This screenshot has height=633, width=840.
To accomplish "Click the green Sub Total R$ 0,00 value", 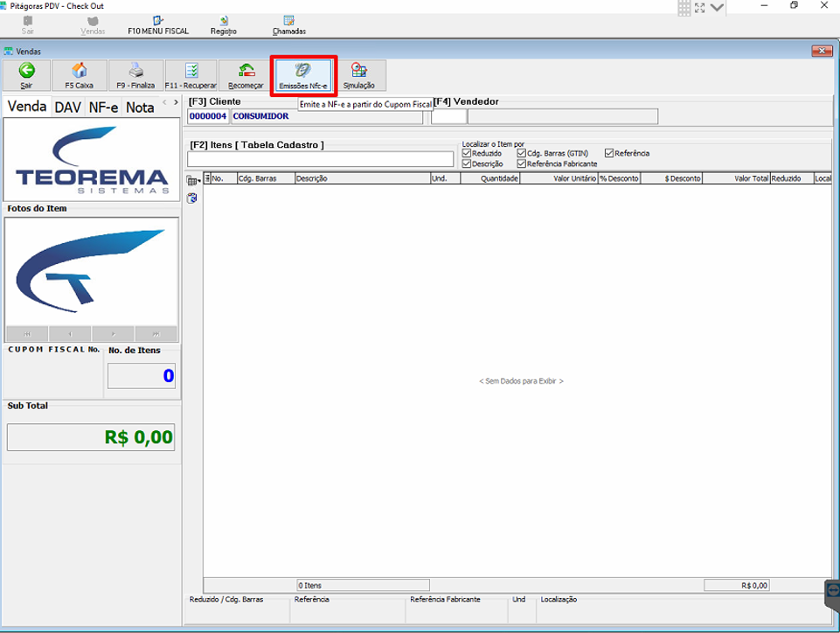I will tap(91, 437).
